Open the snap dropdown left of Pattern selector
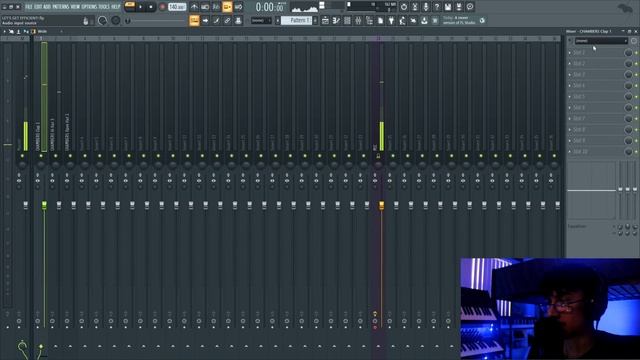 [x=261, y=20]
